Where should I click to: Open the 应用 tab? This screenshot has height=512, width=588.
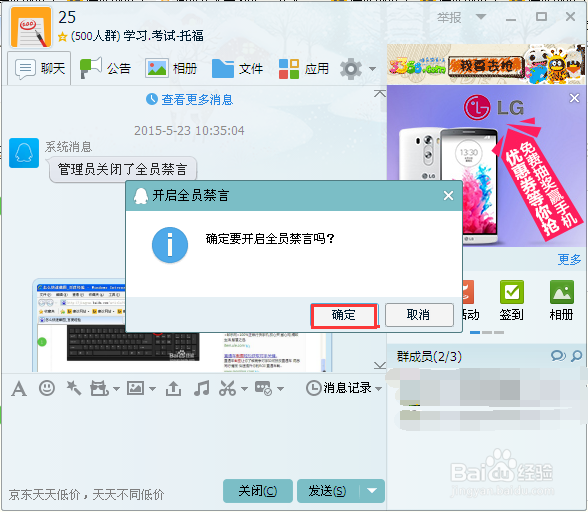pos(304,68)
